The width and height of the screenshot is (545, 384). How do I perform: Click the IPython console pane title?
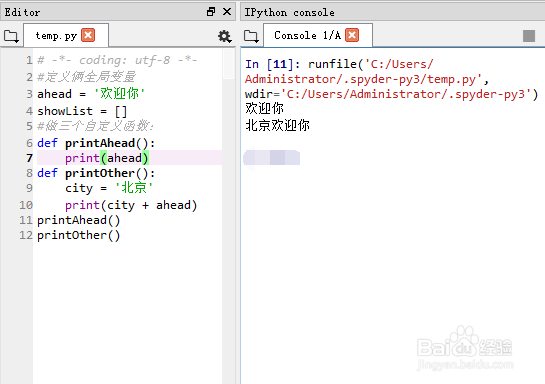click(290, 12)
